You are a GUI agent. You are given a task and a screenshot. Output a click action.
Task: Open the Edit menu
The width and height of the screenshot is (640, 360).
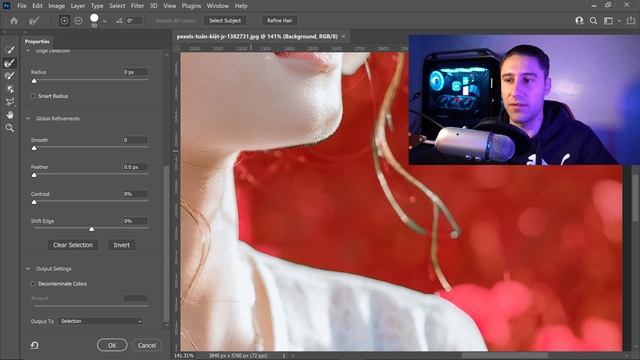pyautogui.click(x=37, y=6)
